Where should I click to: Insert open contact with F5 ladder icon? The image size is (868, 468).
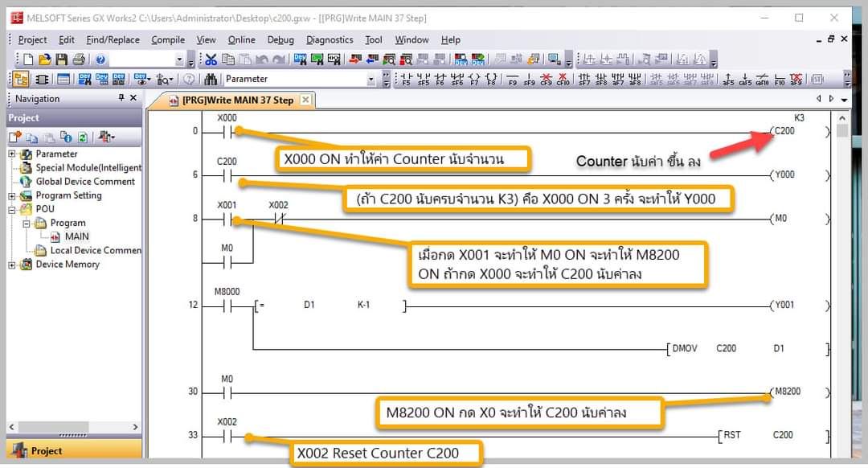click(x=406, y=79)
